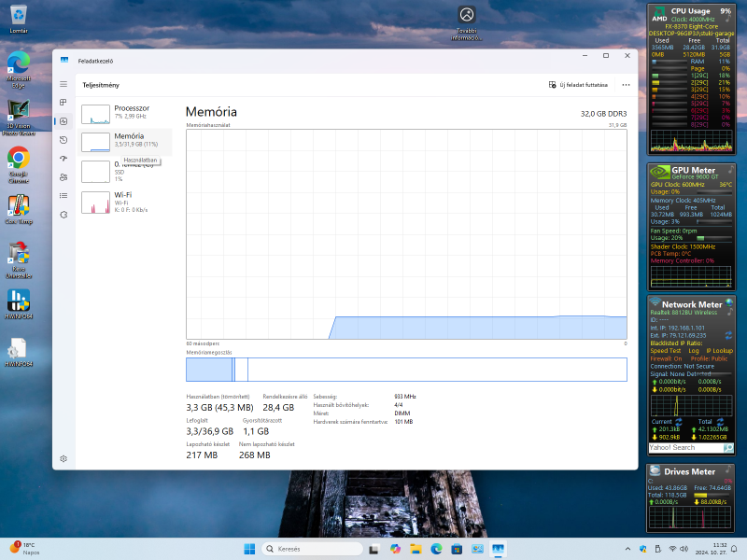Click the "32,0 GB DDR3" memory label
This screenshot has width=747, height=560.
(x=603, y=114)
